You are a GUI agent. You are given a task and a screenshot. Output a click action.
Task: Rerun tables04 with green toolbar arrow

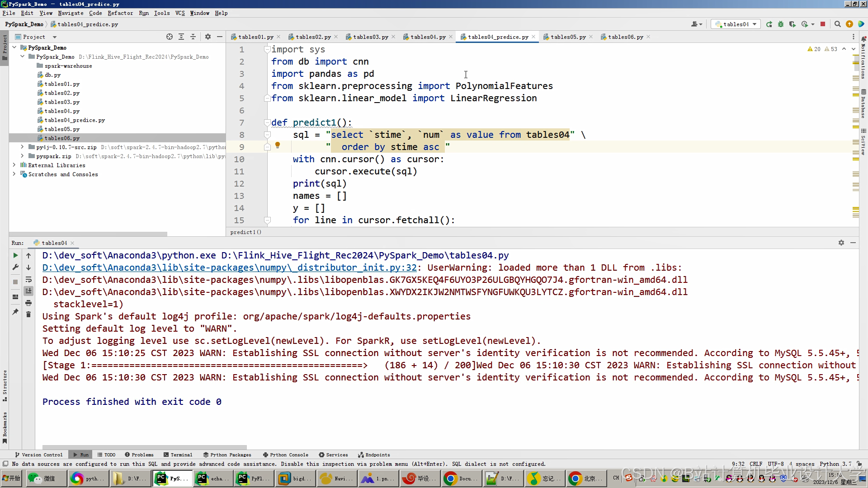[769, 24]
